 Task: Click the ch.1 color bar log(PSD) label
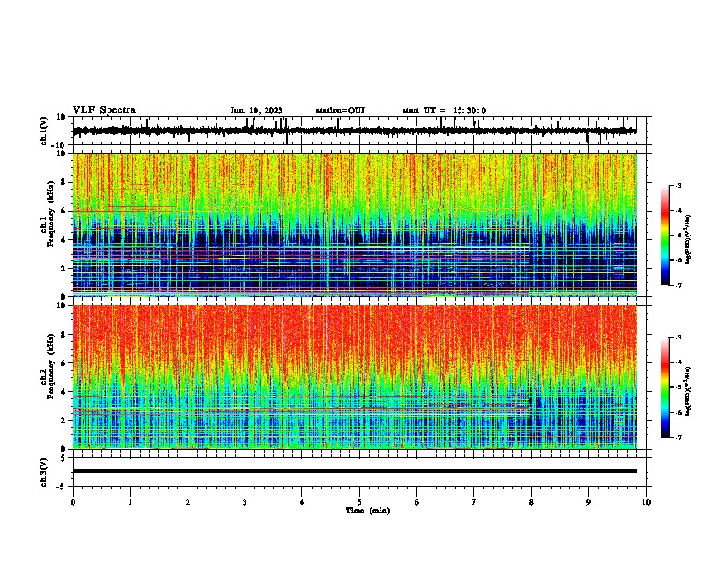point(688,239)
